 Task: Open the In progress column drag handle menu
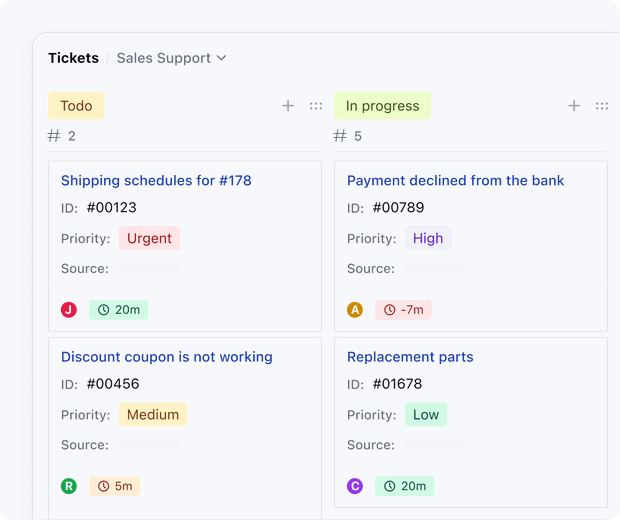602,106
